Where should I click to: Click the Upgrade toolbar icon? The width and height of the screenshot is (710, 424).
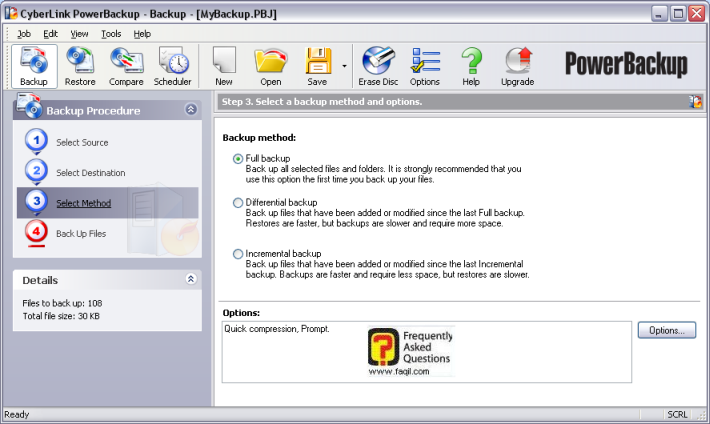coord(518,67)
